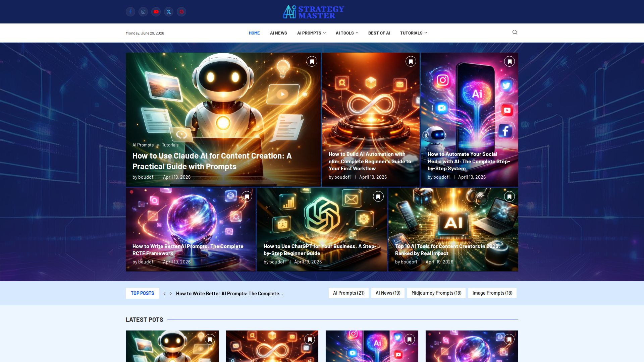Image resolution: width=644 pixels, height=362 pixels.
Task: Bookmark the Top 10 AI Tools post
Action: [x=509, y=196]
